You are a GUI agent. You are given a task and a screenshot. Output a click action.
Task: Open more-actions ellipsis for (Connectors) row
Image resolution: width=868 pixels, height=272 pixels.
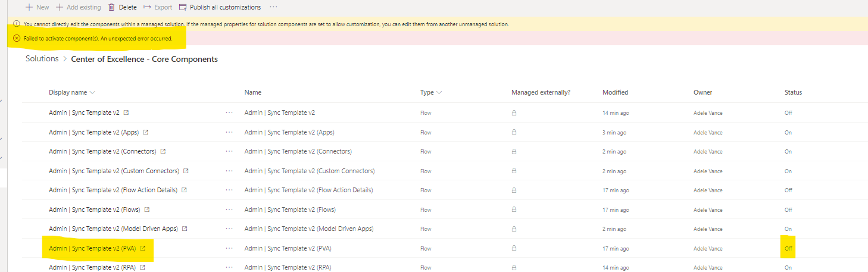(x=229, y=151)
